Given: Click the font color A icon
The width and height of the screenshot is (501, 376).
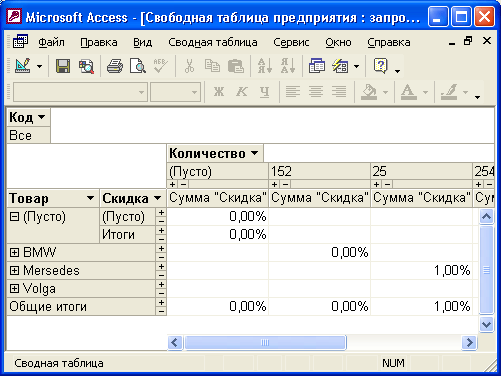Looking at the screenshot, I should click(x=409, y=92).
